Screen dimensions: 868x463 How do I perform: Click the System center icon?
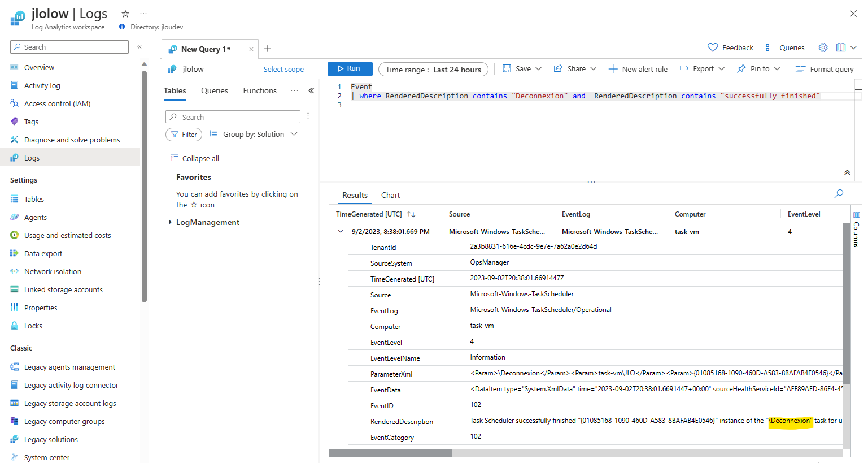(15, 457)
